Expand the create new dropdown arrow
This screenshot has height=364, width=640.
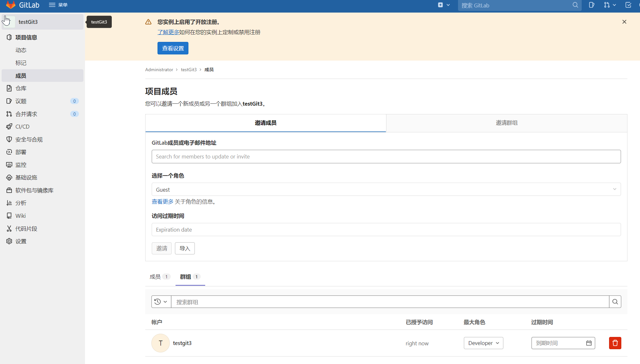(x=448, y=5)
